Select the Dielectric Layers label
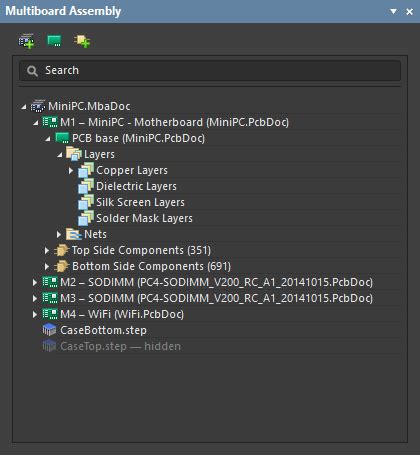 pyautogui.click(x=136, y=186)
